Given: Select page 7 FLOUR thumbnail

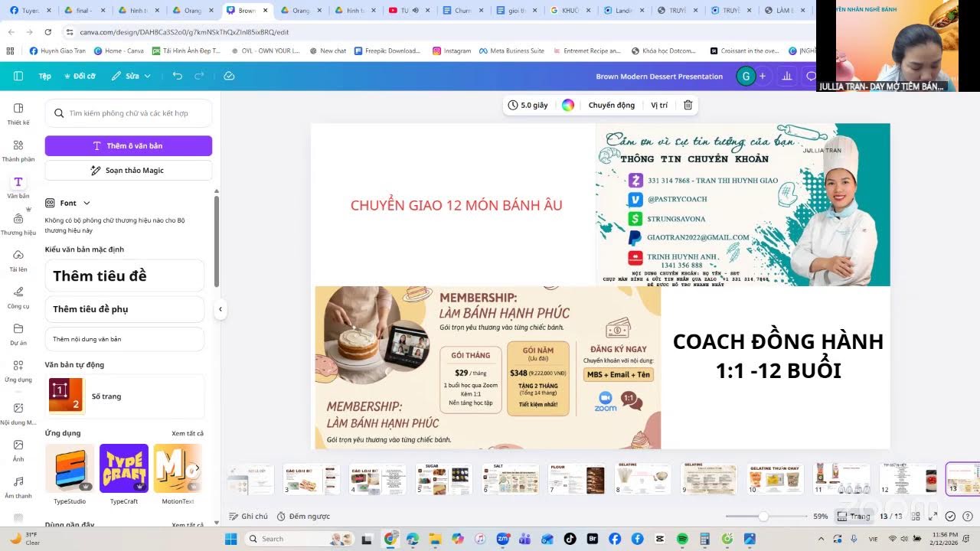Looking at the screenshot, I should point(577,479).
